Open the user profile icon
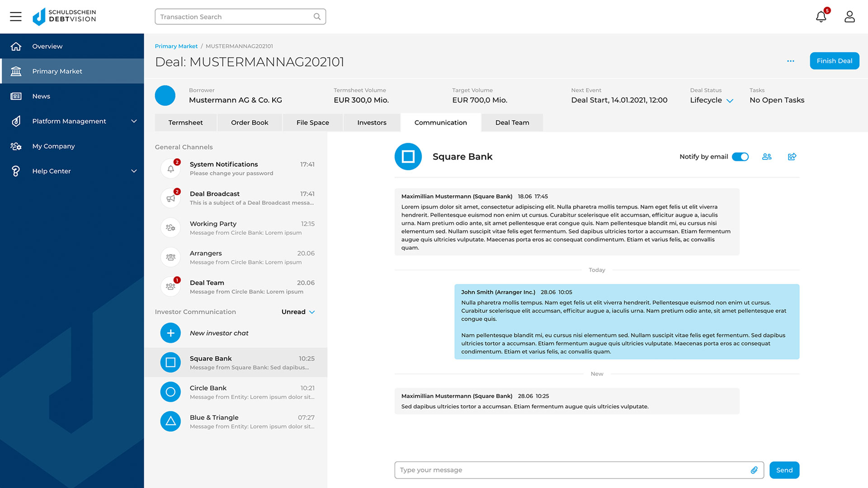This screenshot has width=868, height=488. click(849, 17)
